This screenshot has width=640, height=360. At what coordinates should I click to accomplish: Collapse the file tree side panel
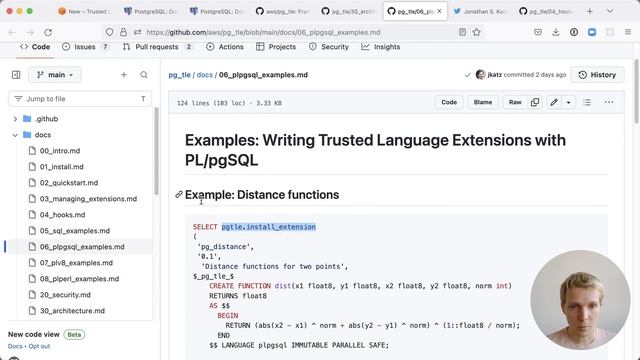(16, 75)
